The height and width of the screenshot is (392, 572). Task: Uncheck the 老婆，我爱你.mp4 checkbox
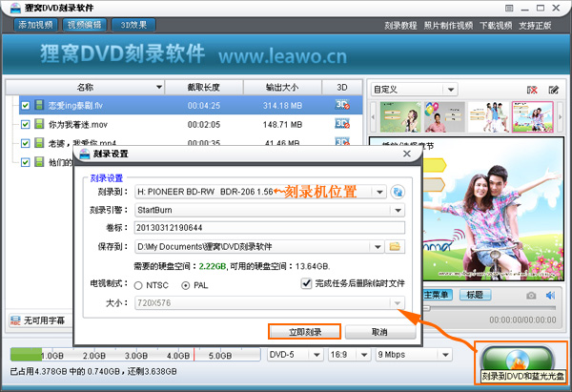pyautogui.click(x=25, y=143)
